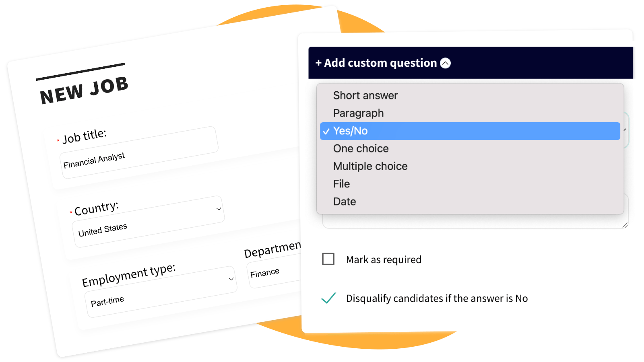Screen dimensions: 644x362
Task: Toggle Disqualify candidates if answer is No
Action: tap(437, 298)
